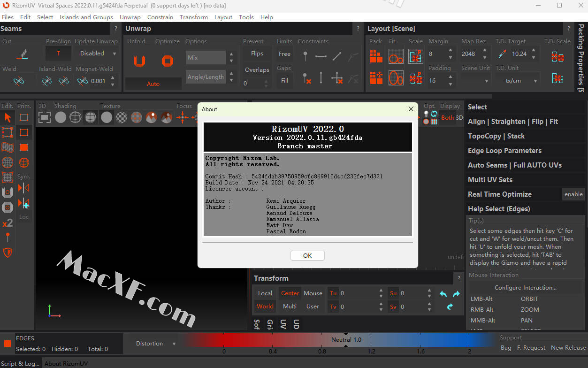588x368 pixels.
Task: Toggle Gaps Fill option
Action: (284, 80)
